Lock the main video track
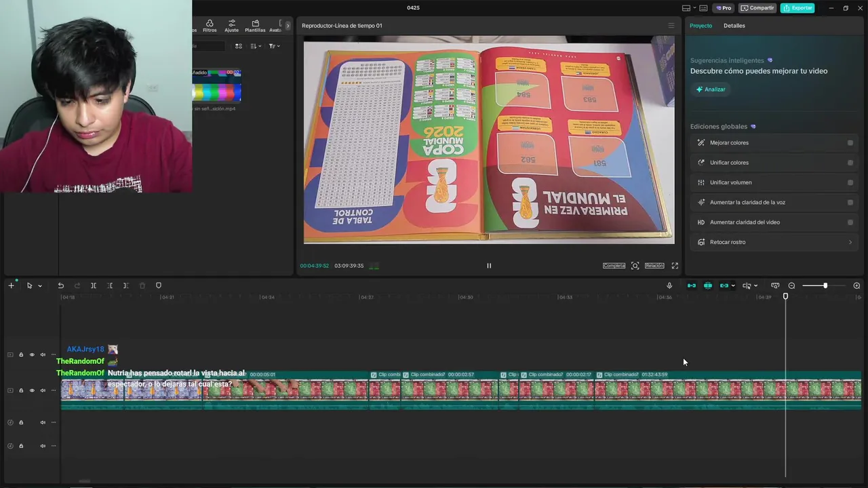 (21, 390)
